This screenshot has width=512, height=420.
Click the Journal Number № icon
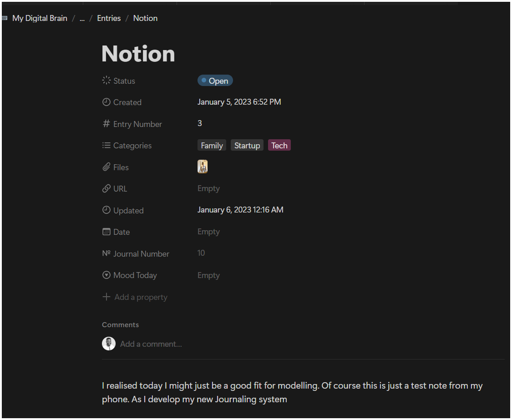pyautogui.click(x=106, y=253)
